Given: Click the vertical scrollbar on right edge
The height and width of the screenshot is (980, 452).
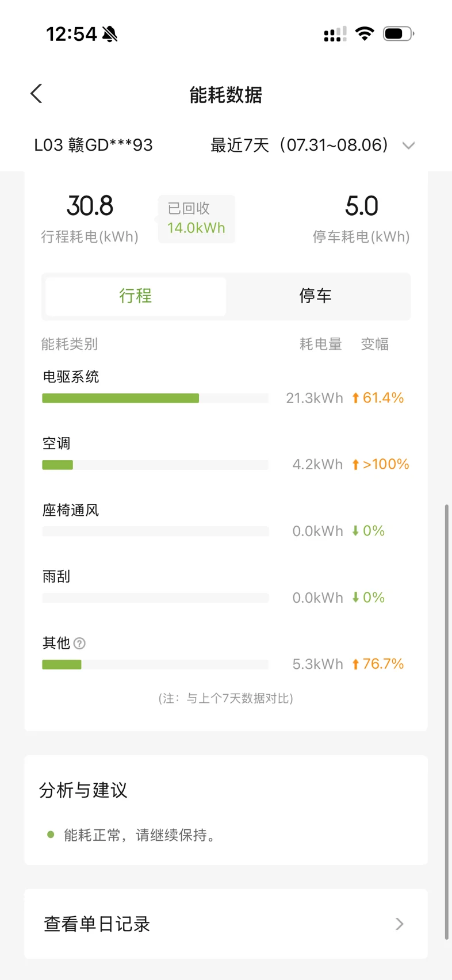Looking at the screenshot, I should coord(447,722).
